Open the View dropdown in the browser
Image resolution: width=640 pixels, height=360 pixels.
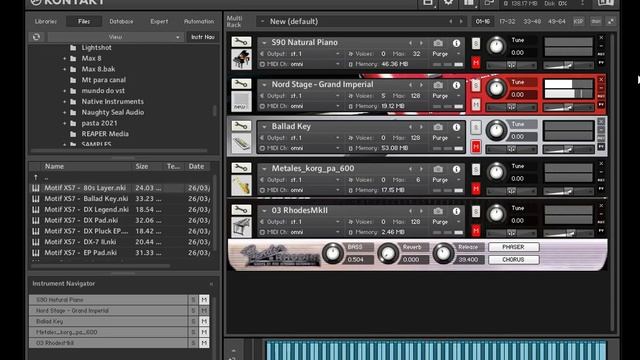pos(115,37)
